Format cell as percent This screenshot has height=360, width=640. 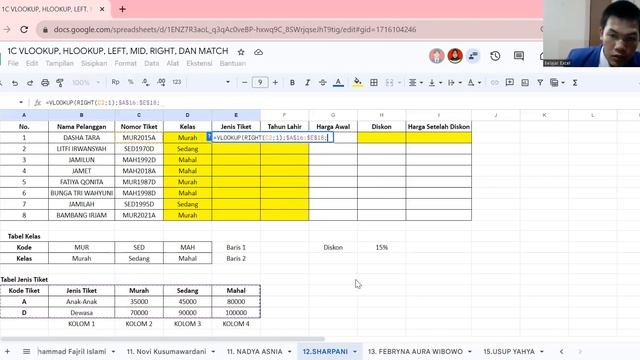131,82
